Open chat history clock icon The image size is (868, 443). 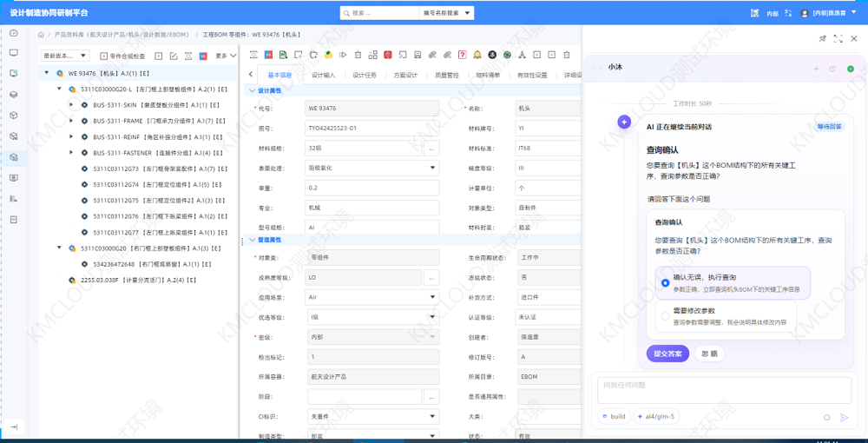tap(832, 69)
